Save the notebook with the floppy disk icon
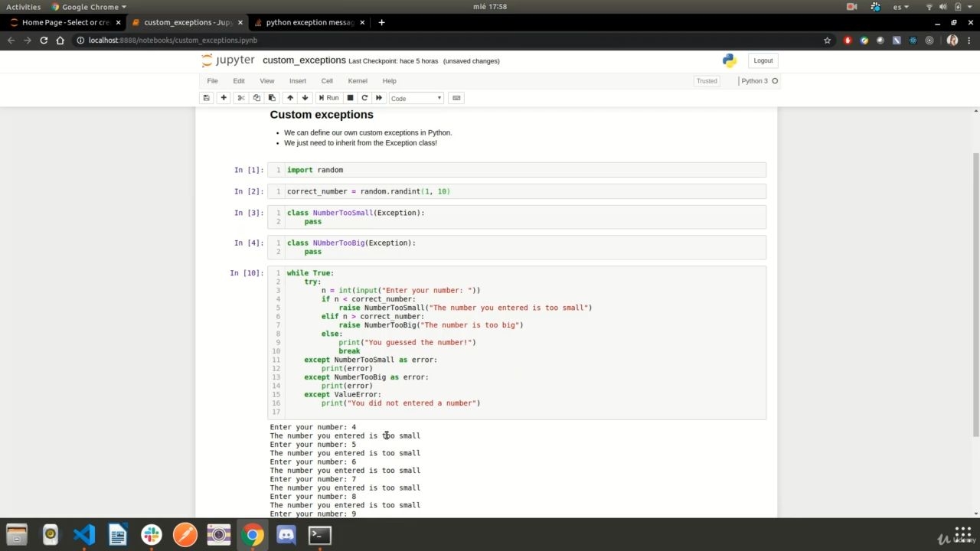 click(206, 98)
